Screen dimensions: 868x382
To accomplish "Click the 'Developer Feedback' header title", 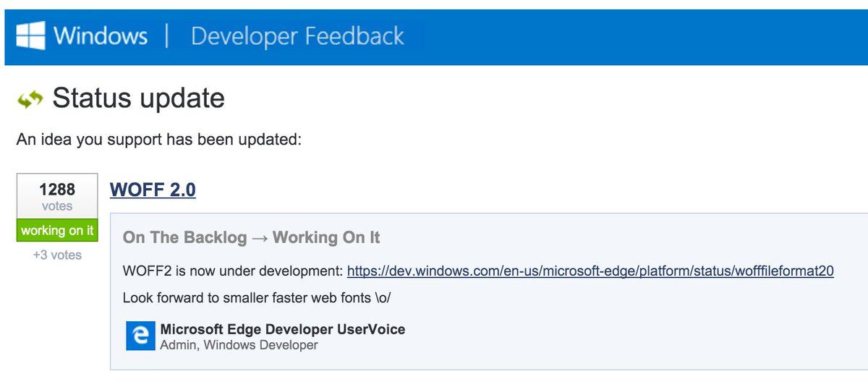I will click(297, 35).
